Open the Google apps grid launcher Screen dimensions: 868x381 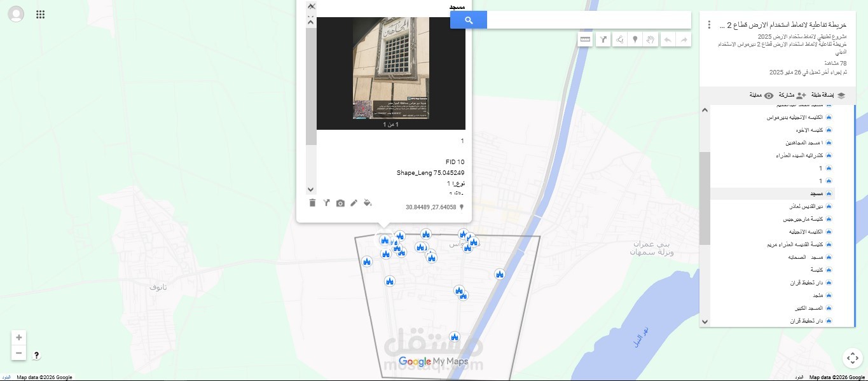tap(41, 15)
